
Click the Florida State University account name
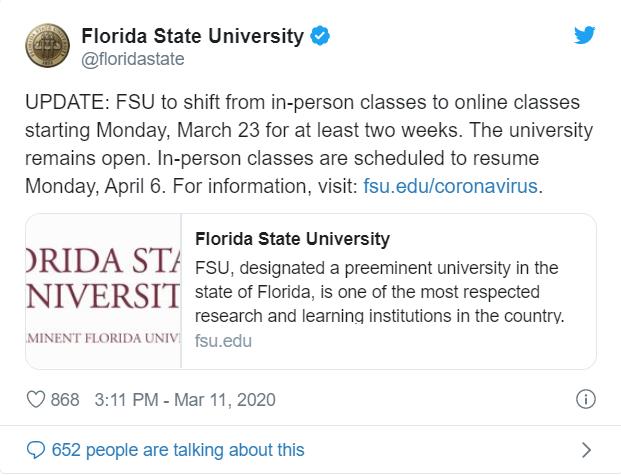pos(192,36)
